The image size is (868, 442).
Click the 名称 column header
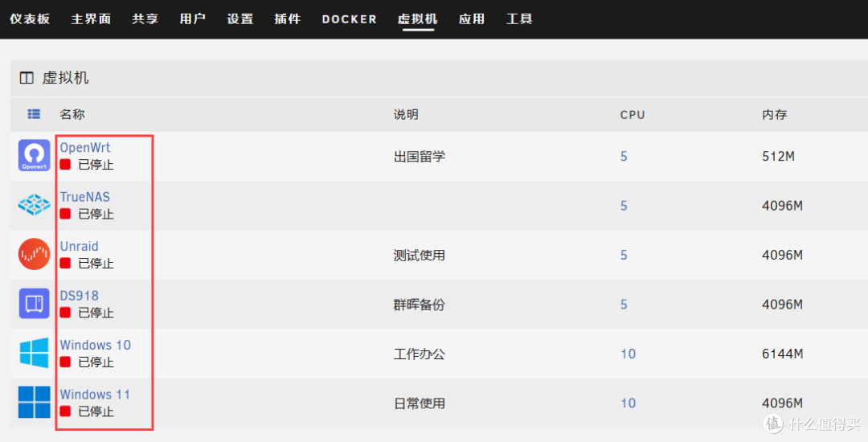click(72, 114)
